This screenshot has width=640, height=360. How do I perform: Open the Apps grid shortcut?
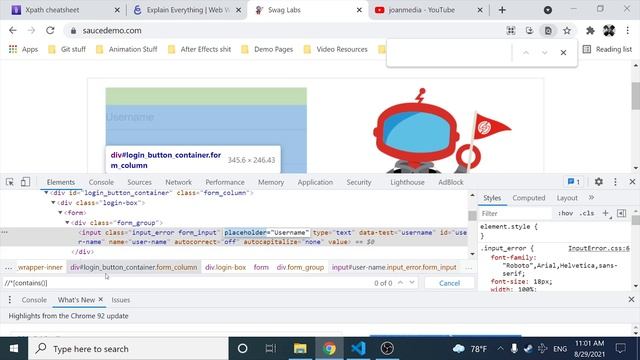[x=23, y=49]
